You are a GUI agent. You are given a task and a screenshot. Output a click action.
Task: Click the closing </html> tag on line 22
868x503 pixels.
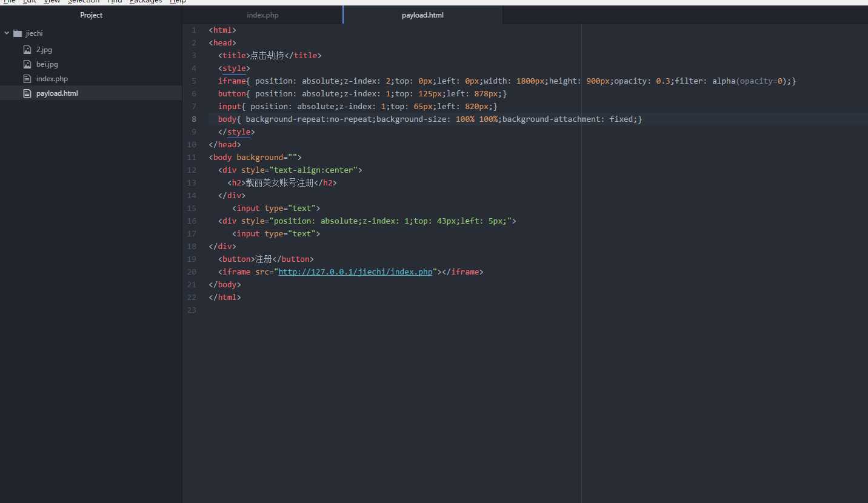[225, 298]
